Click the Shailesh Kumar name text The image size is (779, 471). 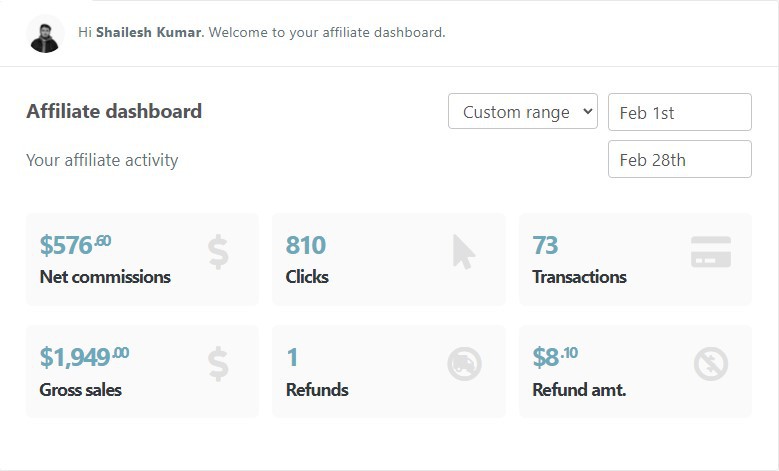click(x=149, y=32)
